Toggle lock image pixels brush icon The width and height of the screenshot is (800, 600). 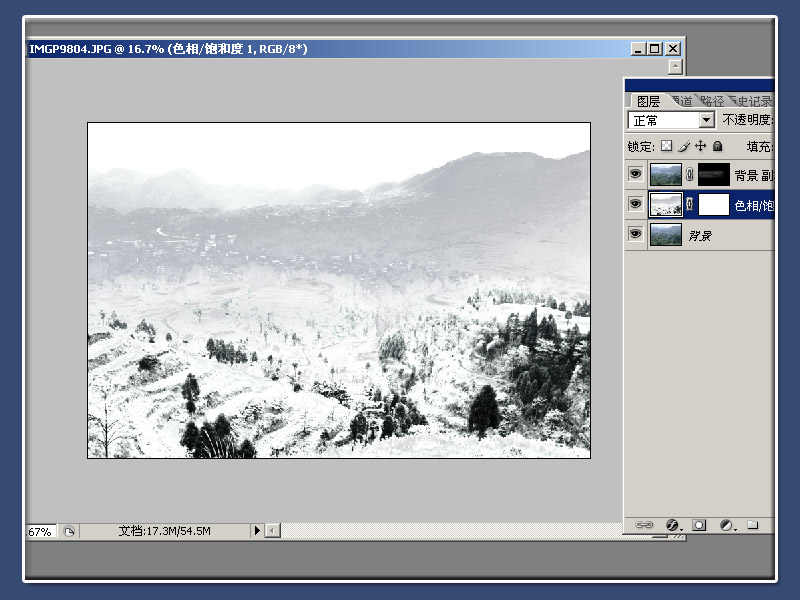[x=684, y=146]
